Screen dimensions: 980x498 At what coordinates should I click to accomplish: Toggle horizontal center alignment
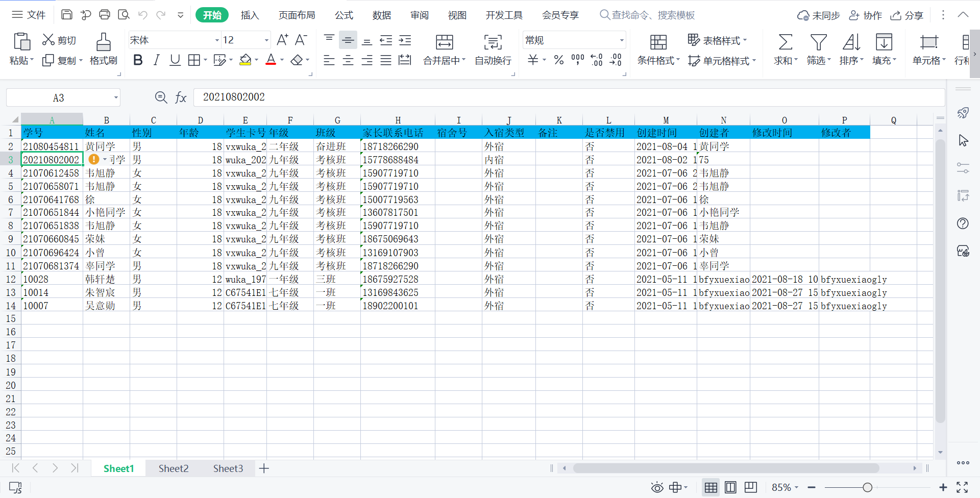click(348, 60)
